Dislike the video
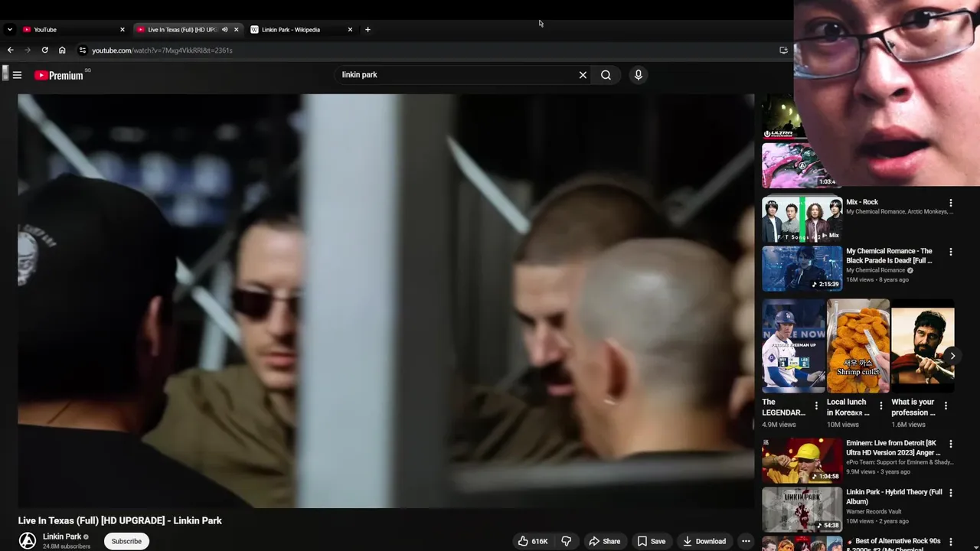Viewport: 980px width, 551px height. pyautogui.click(x=566, y=541)
